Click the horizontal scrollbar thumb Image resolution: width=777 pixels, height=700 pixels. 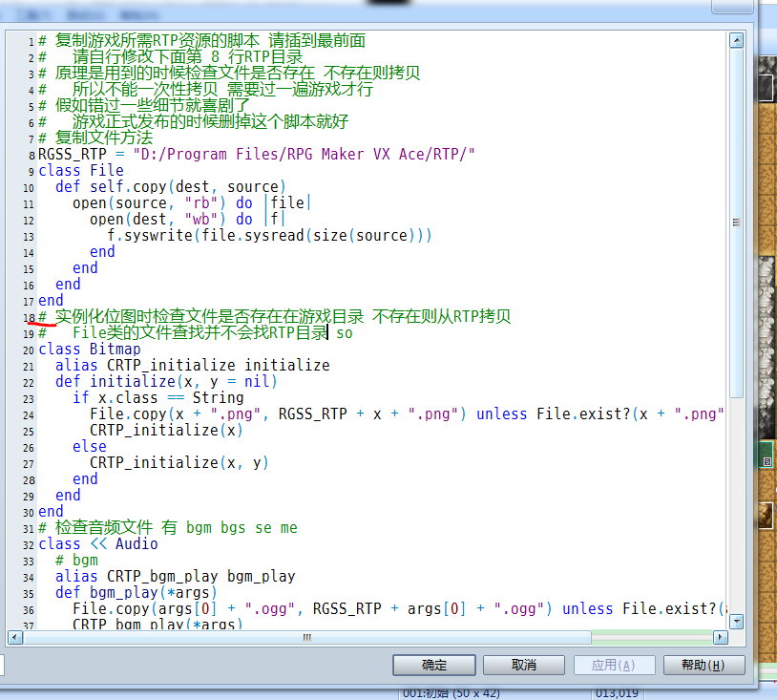point(307,637)
